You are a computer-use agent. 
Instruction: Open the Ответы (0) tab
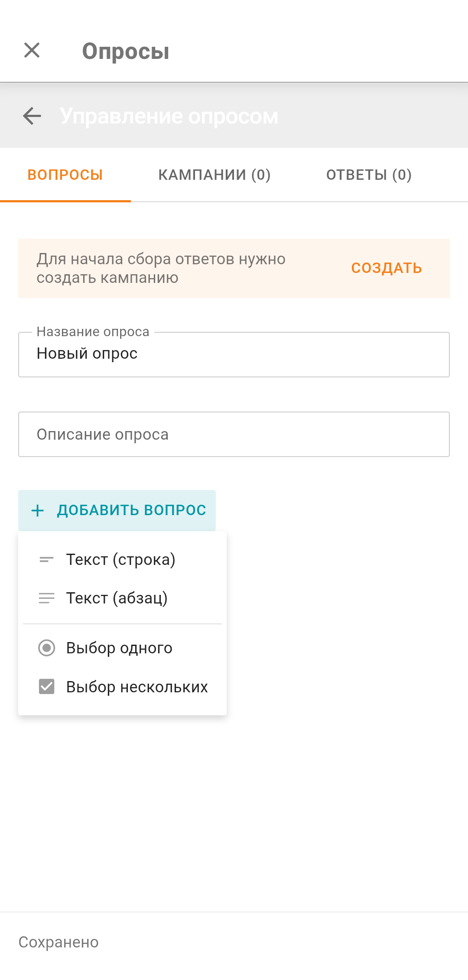pos(369,175)
